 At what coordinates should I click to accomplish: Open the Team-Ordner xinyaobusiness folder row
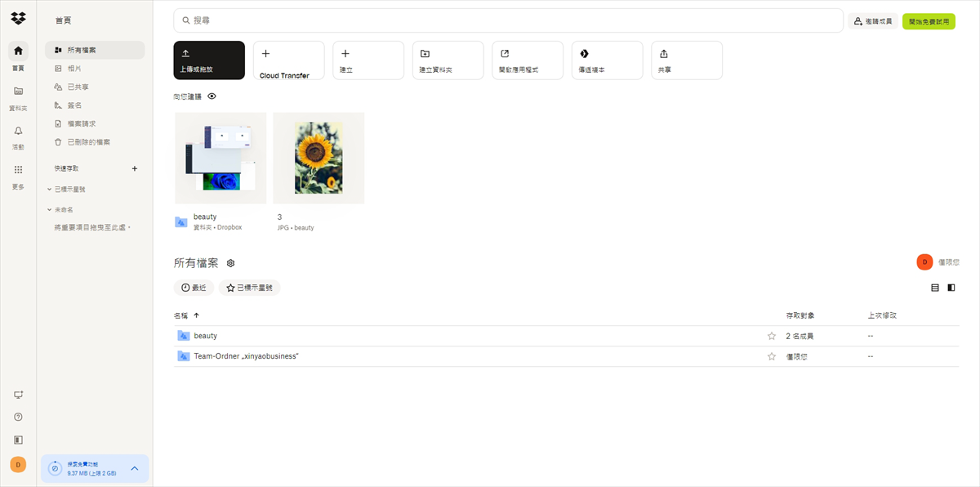point(566,356)
